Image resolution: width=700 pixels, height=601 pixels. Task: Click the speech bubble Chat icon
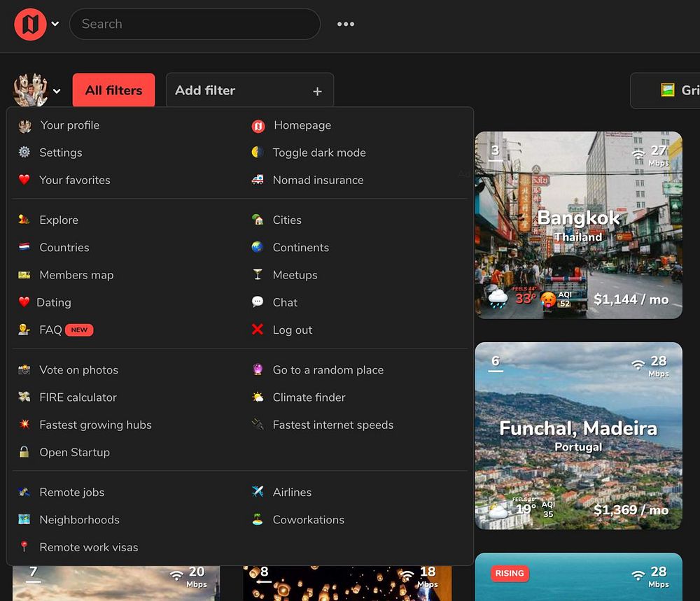click(x=258, y=302)
